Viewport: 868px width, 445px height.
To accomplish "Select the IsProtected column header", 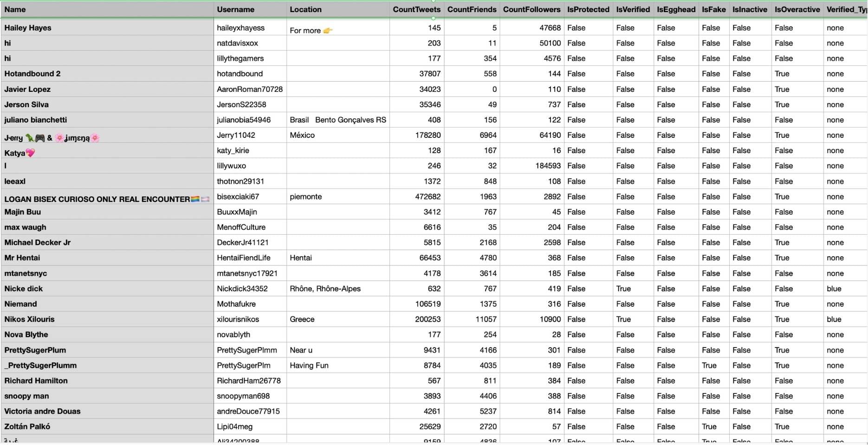I will (587, 9).
